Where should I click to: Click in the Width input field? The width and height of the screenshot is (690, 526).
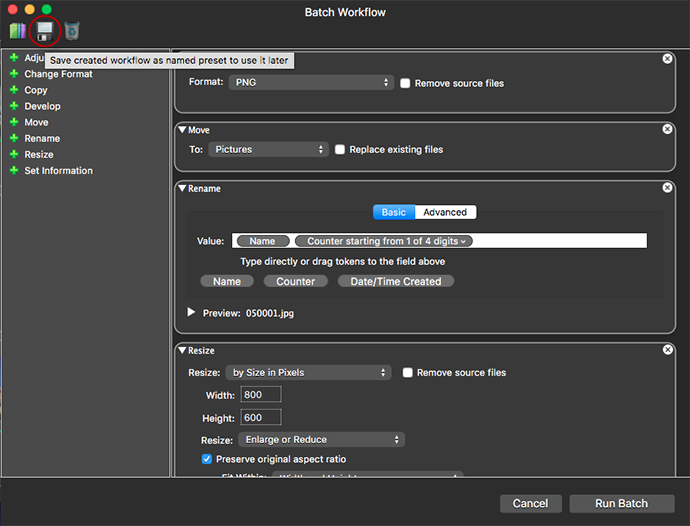tap(261, 394)
